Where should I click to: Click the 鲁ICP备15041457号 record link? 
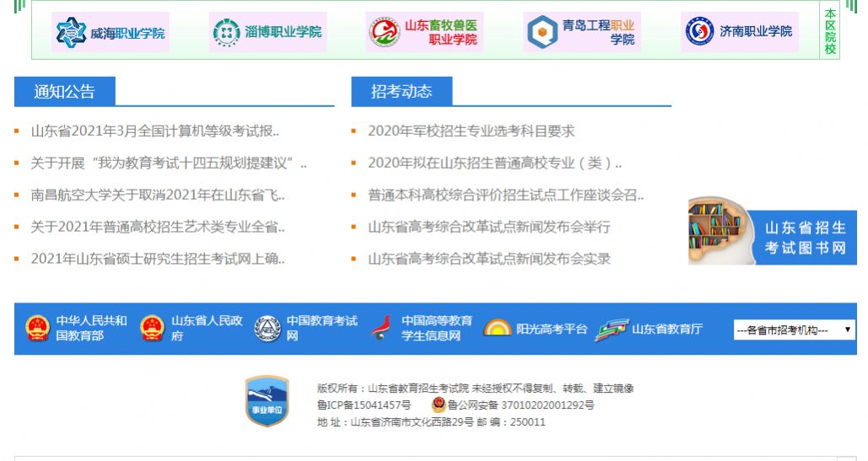click(364, 405)
